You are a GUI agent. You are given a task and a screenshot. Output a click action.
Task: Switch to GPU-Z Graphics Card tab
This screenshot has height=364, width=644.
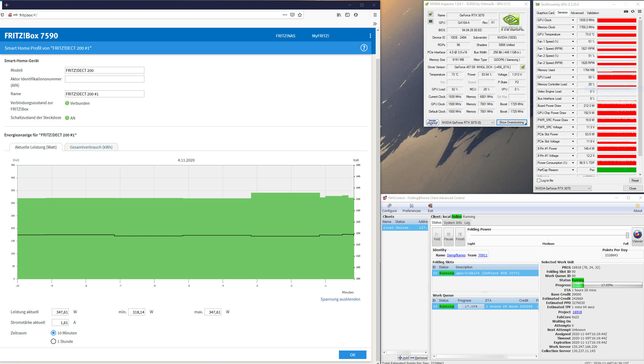[x=545, y=13]
